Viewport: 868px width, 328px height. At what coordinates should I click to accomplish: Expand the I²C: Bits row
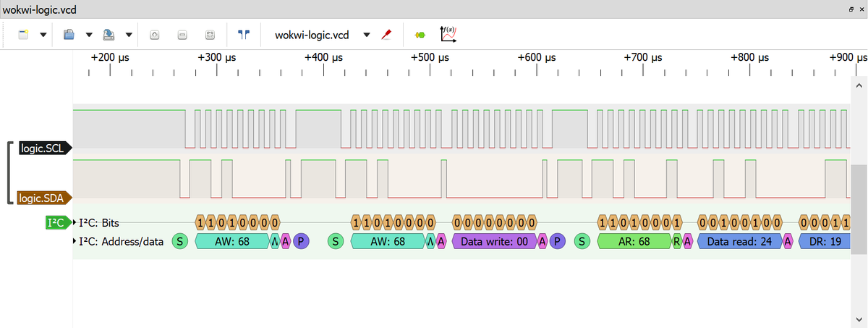coord(75,222)
